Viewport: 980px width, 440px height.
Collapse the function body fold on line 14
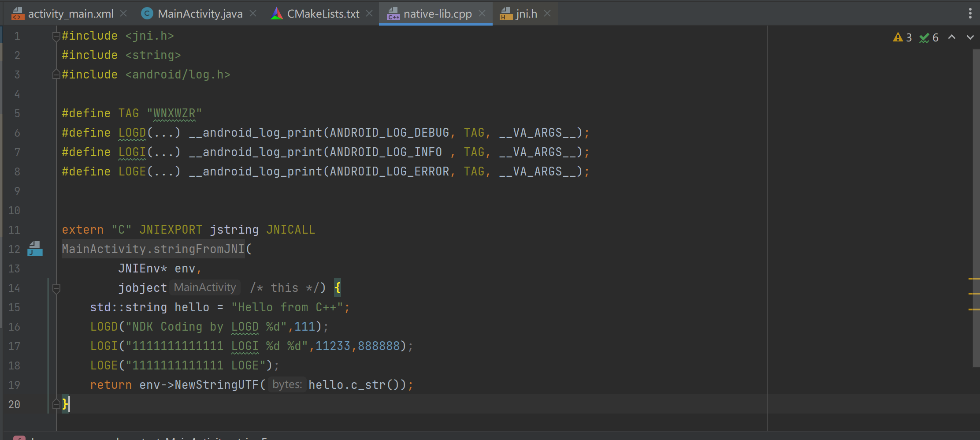pos(56,288)
